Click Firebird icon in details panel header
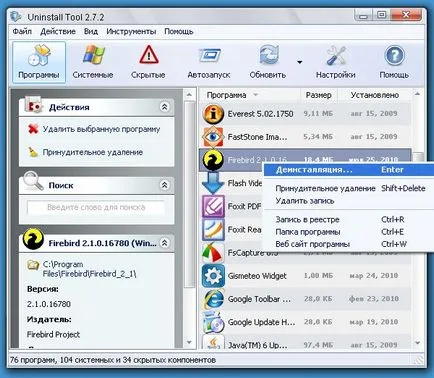The height and width of the screenshot is (378, 434). pyautogui.click(x=33, y=239)
